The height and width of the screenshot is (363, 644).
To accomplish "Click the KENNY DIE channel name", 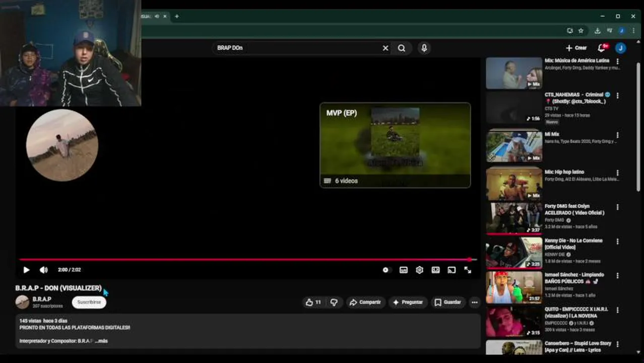I will (x=555, y=255).
